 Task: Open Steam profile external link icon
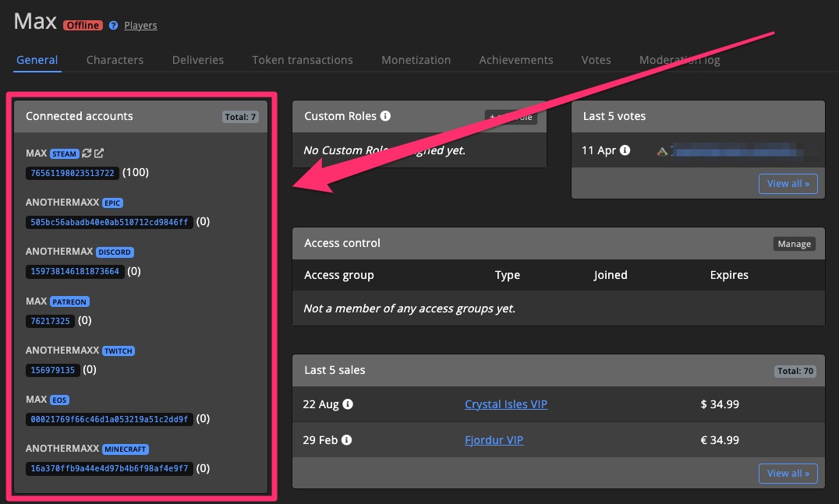(99, 153)
